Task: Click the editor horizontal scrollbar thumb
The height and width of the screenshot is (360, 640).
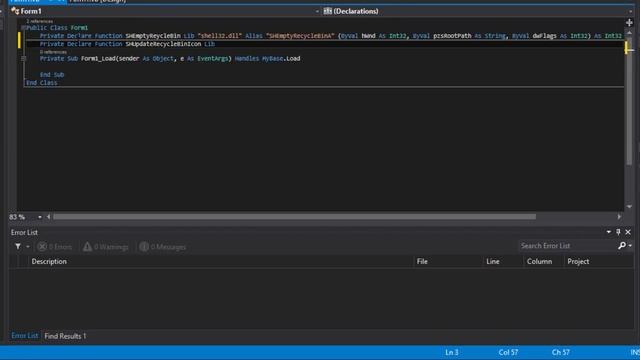Action: [x=294, y=217]
